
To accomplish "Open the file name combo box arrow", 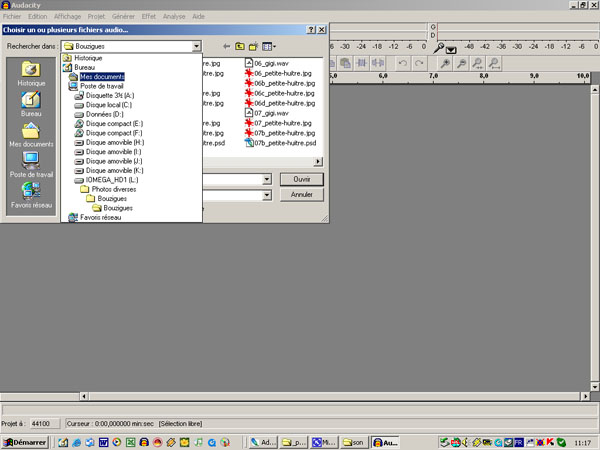I will [x=267, y=179].
